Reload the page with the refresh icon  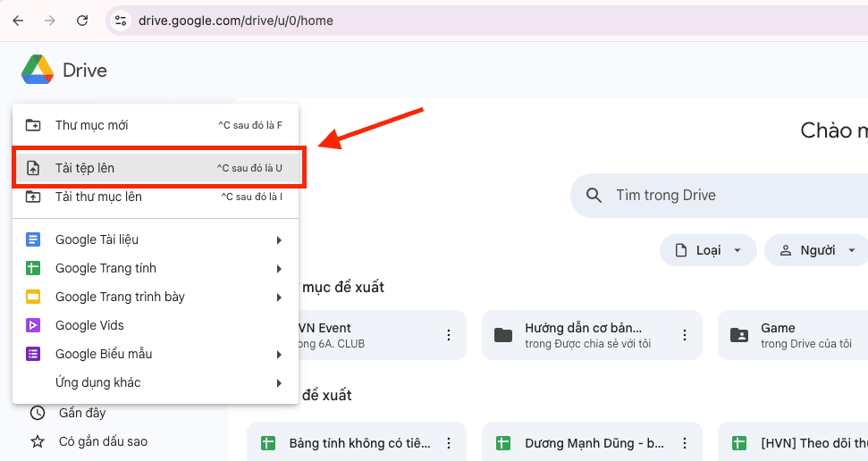click(82, 21)
